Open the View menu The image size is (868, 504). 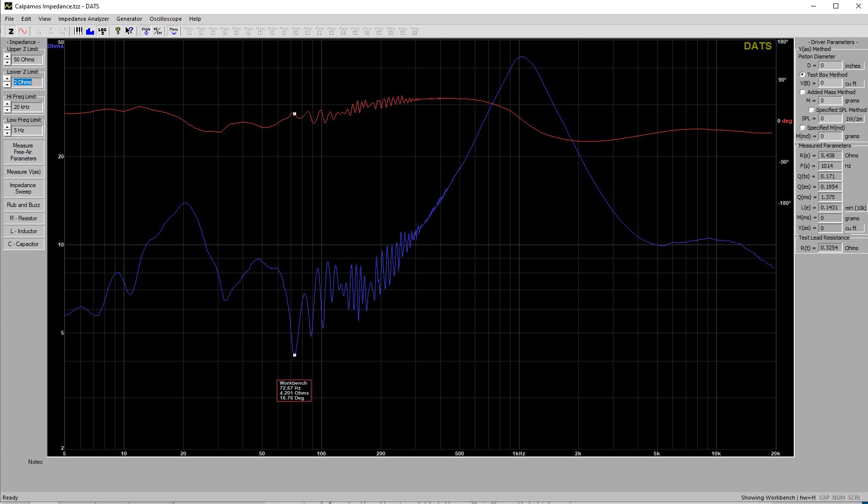[45, 19]
